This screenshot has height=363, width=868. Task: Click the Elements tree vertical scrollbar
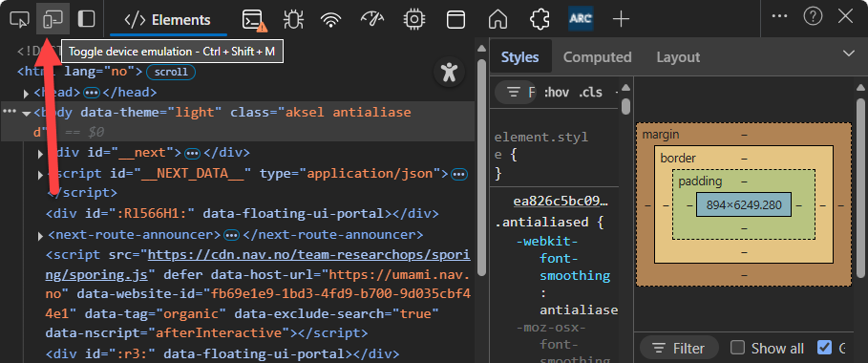481,166
